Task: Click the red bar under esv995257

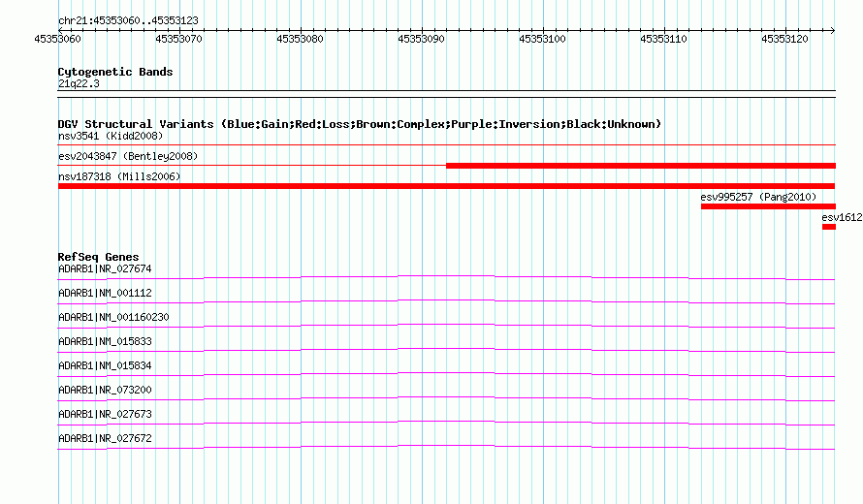Action: click(768, 206)
